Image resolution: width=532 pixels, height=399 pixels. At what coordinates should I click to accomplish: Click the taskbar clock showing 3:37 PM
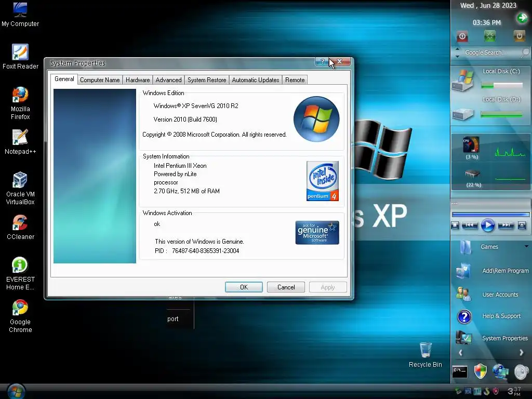pos(514,391)
